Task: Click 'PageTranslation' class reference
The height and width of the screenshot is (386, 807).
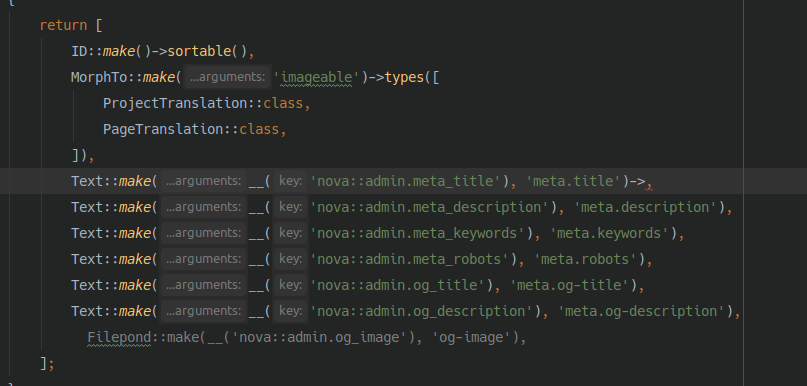Action: click(163, 129)
